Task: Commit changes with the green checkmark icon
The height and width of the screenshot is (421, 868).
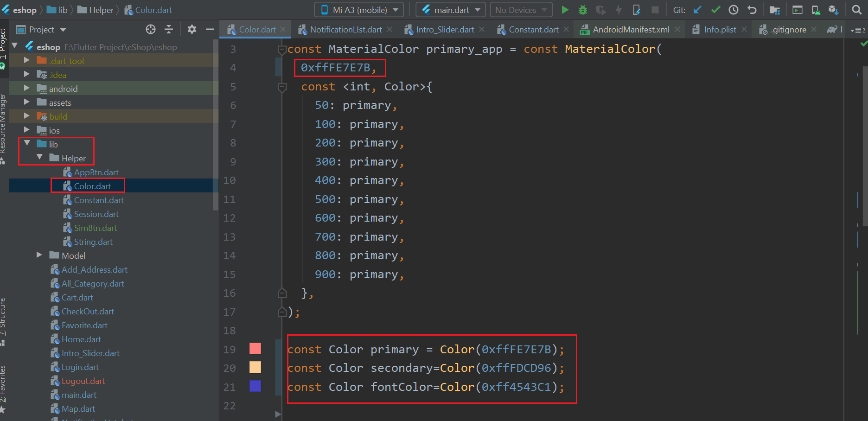Action: tap(715, 10)
